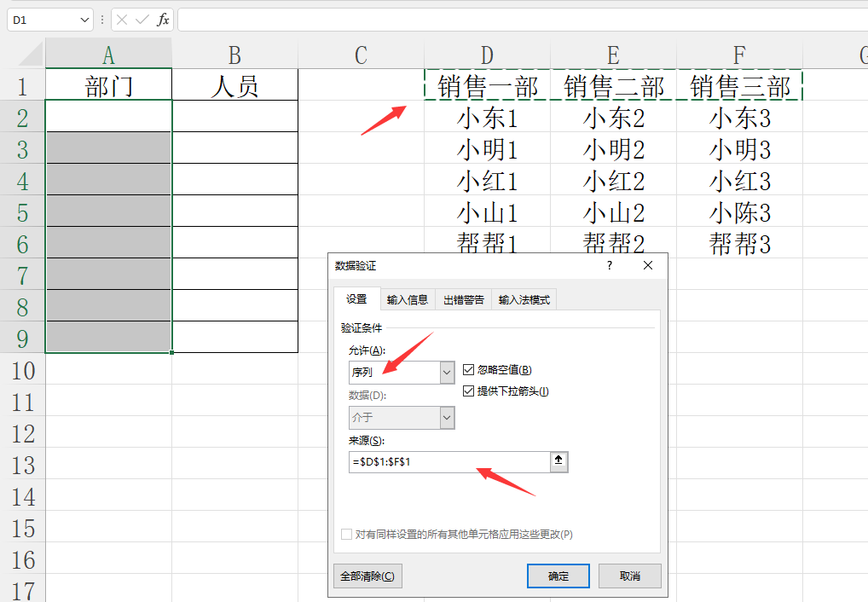The image size is (868, 602).
Task: Switch to the 出错警告 tab
Action: (x=463, y=299)
